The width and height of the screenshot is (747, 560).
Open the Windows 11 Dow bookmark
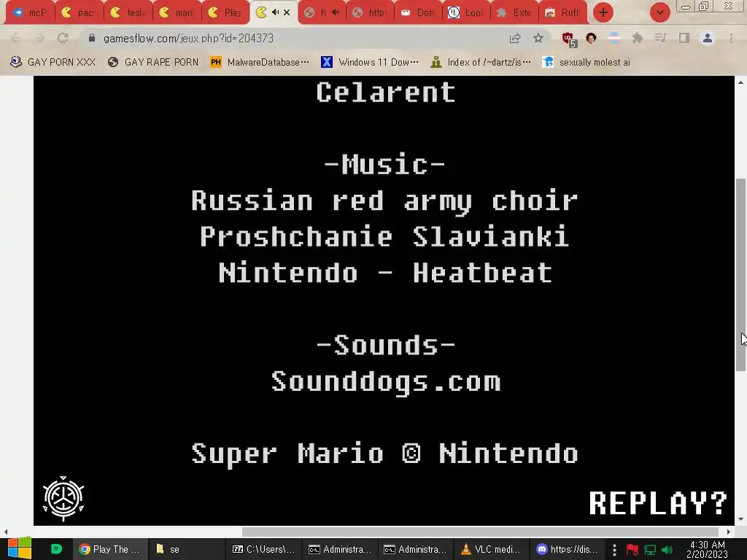click(370, 62)
